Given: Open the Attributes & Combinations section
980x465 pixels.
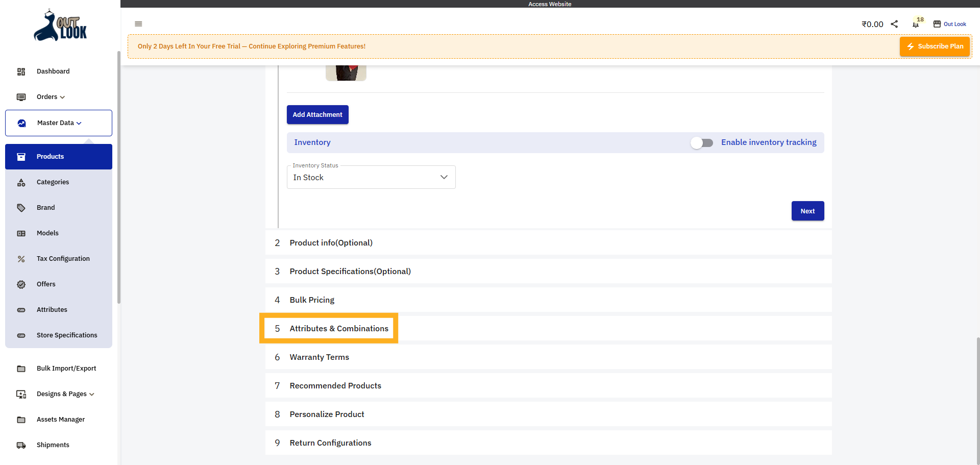Looking at the screenshot, I should tap(338, 328).
